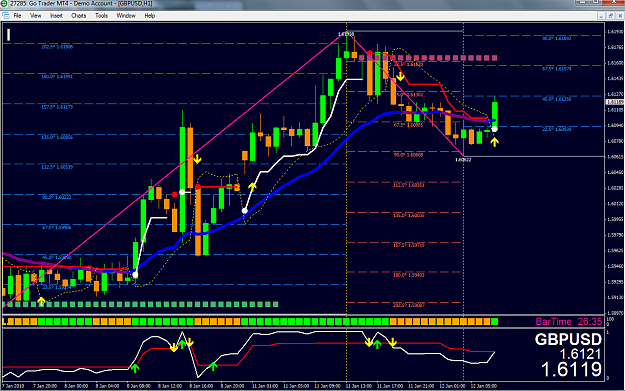The image size is (625, 391).
Task: Click the last green square in trend bar strip
Action: click(x=494, y=321)
